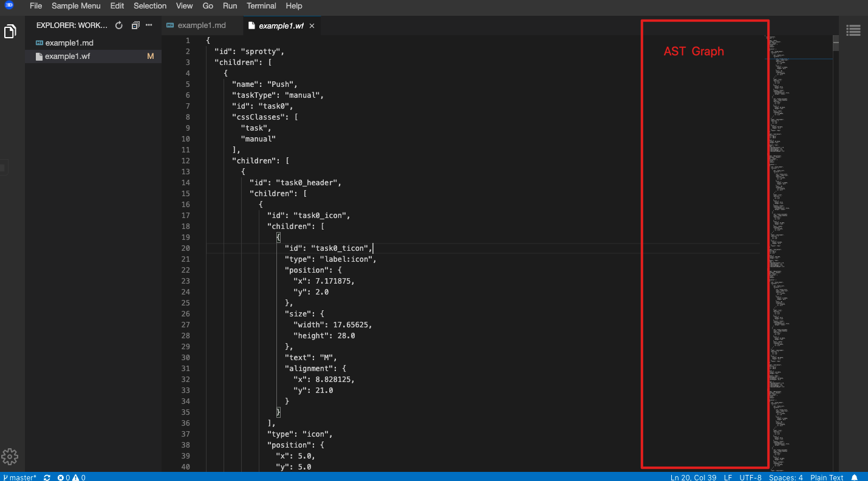Refresh the Explorer file list
Image resolution: width=868 pixels, height=481 pixels.
118,25
